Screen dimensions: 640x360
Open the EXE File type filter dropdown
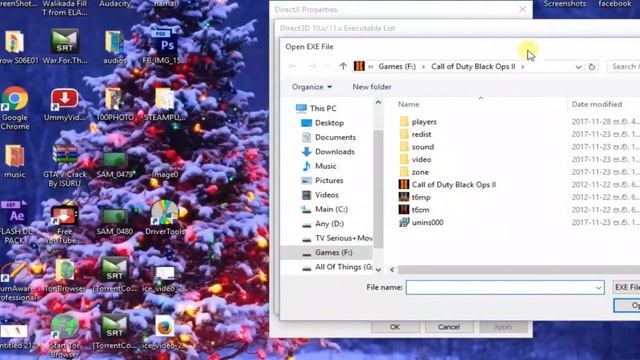[627, 287]
